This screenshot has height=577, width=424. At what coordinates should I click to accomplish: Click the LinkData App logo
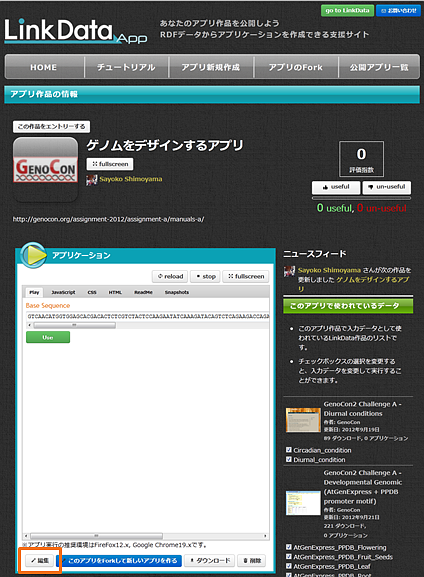(x=75, y=31)
